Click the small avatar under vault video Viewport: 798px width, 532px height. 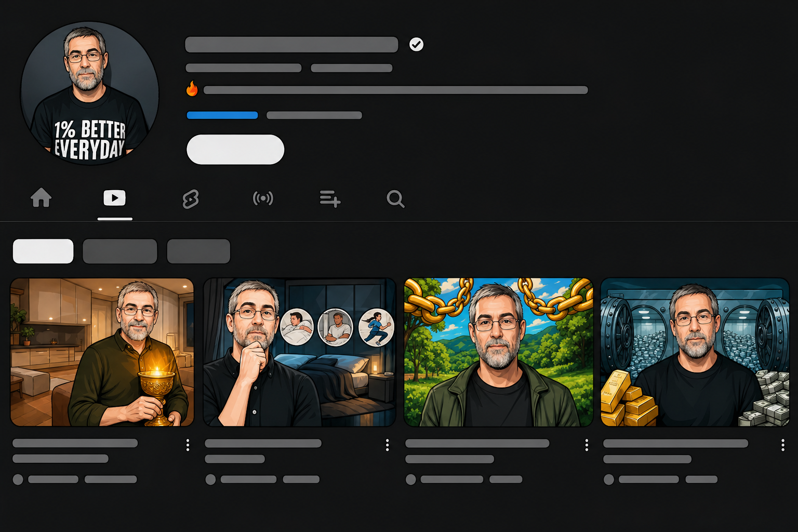click(609, 480)
